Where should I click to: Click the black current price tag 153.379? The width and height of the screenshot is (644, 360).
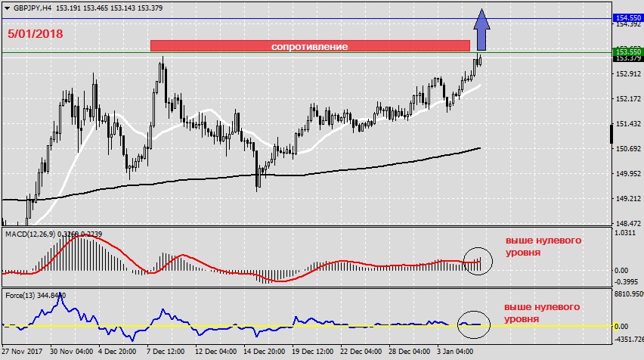coord(627,58)
